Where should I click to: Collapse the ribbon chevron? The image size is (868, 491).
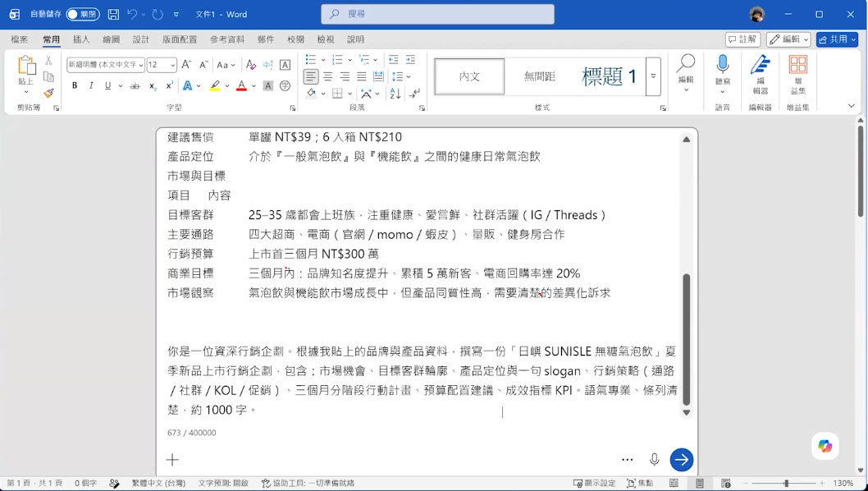[852, 106]
